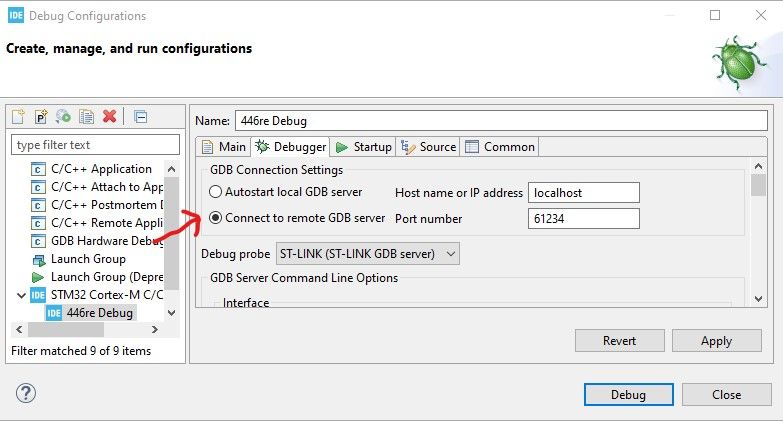Select STM32 Cortex-M C/C++ Application node
This screenshot has height=421, width=783.
[x=97, y=295]
